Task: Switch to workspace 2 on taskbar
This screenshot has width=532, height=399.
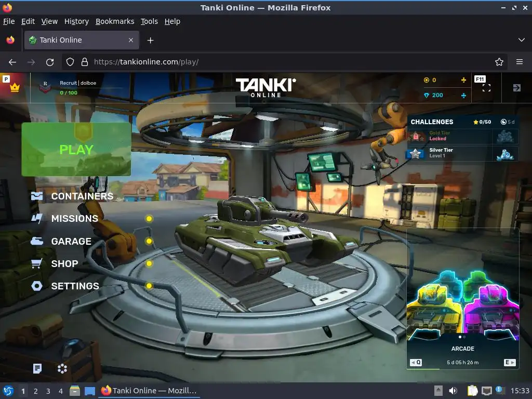Action: [x=36, y=391]
